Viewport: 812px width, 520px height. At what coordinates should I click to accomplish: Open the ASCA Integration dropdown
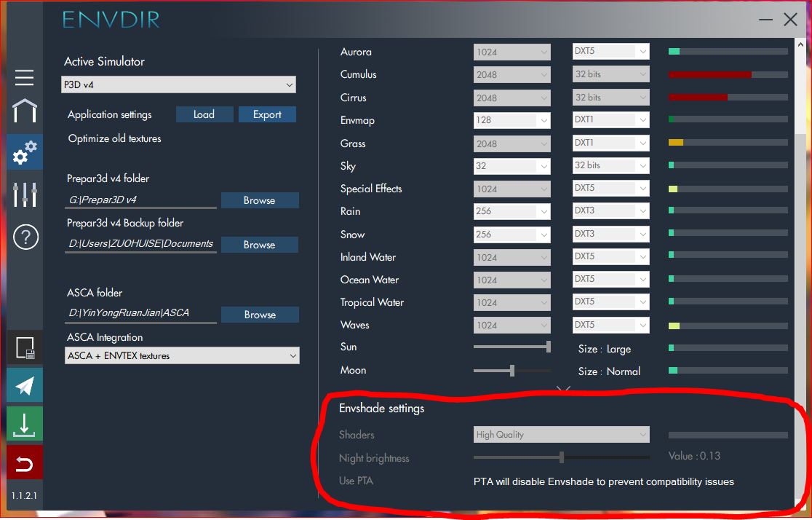[x=182, y=355]
